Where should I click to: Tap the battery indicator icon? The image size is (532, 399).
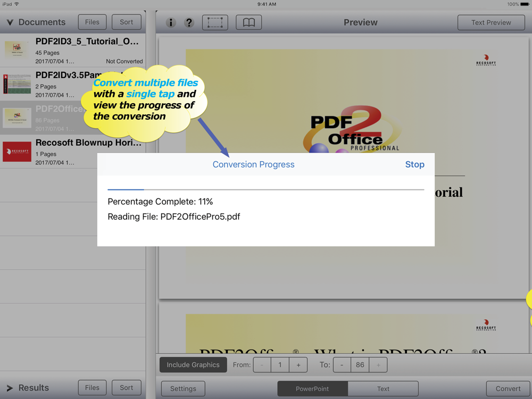tap(525, 4)
